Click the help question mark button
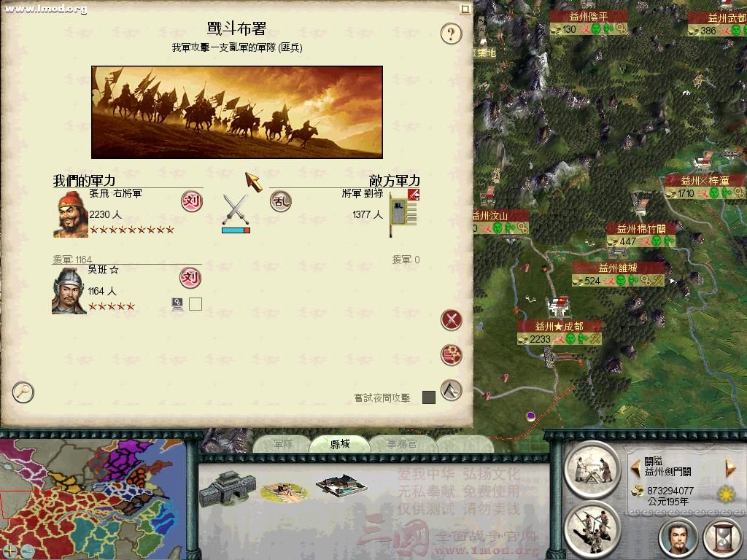747x560 pixels. (451, 34)
